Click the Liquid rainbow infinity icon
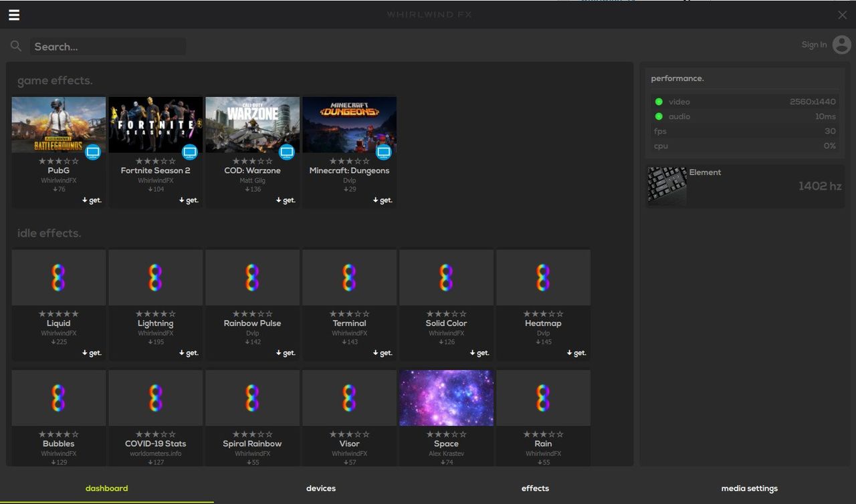This screenshot has width=856, height=504. (59, 277)
